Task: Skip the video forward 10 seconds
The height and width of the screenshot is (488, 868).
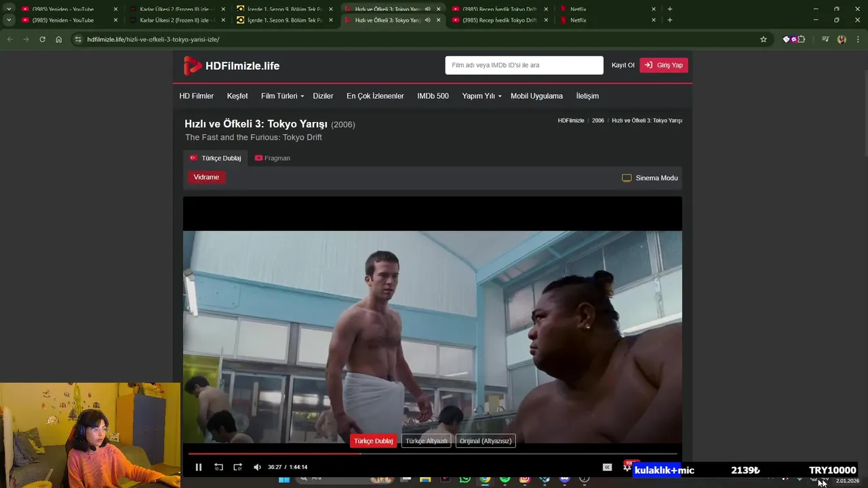Action: point(237,467)
